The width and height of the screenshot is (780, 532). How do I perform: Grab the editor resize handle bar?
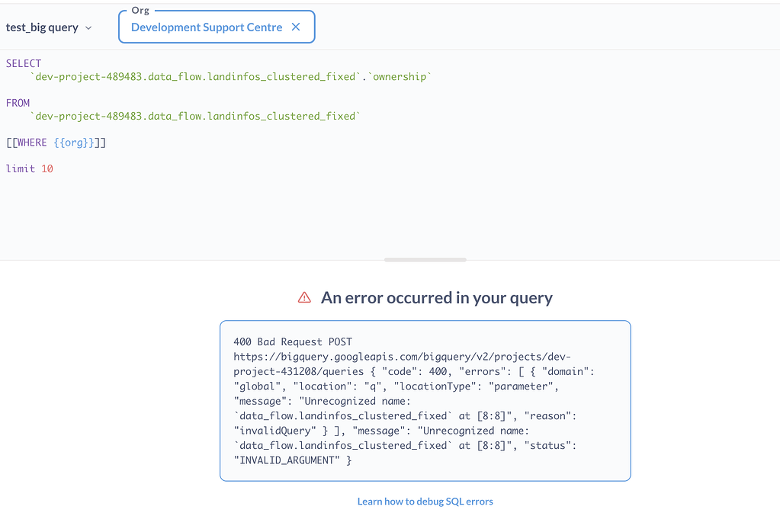pyautogui.click(x=425, y=260)
